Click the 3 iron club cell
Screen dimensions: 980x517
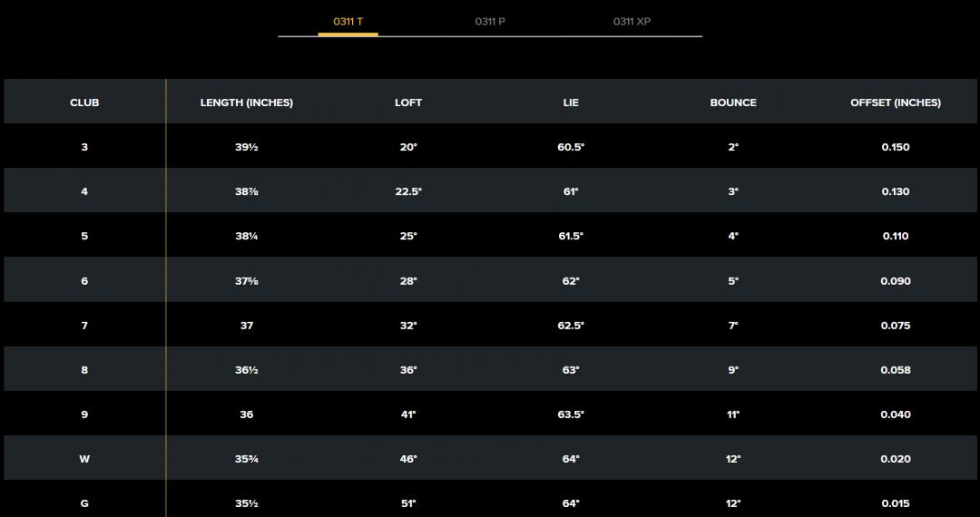coord(84,147)
